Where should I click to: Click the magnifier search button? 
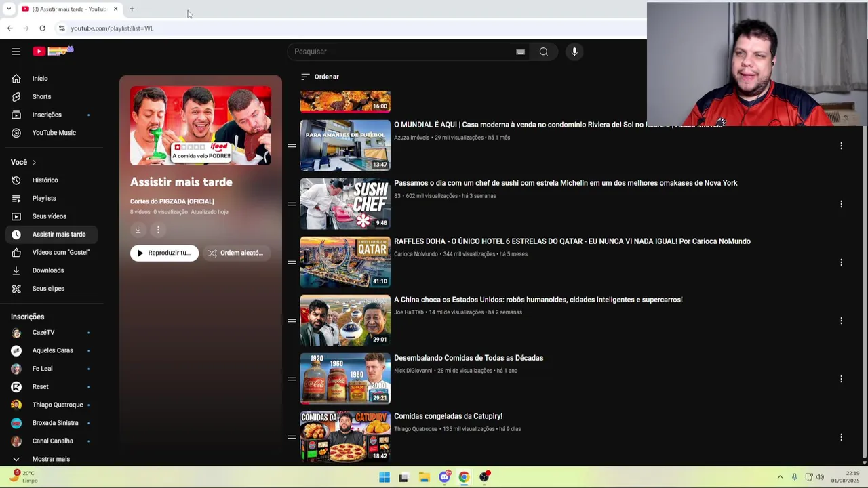click(x=543, y=52)
